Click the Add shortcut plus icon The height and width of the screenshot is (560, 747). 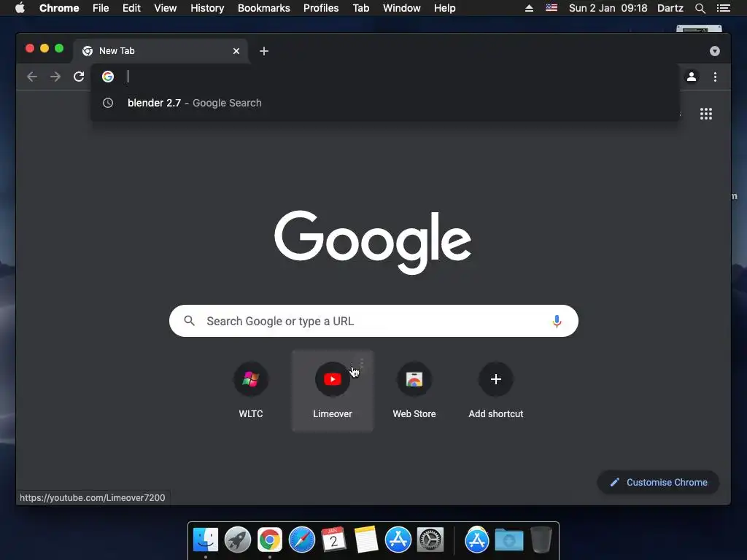coord(496,379)
